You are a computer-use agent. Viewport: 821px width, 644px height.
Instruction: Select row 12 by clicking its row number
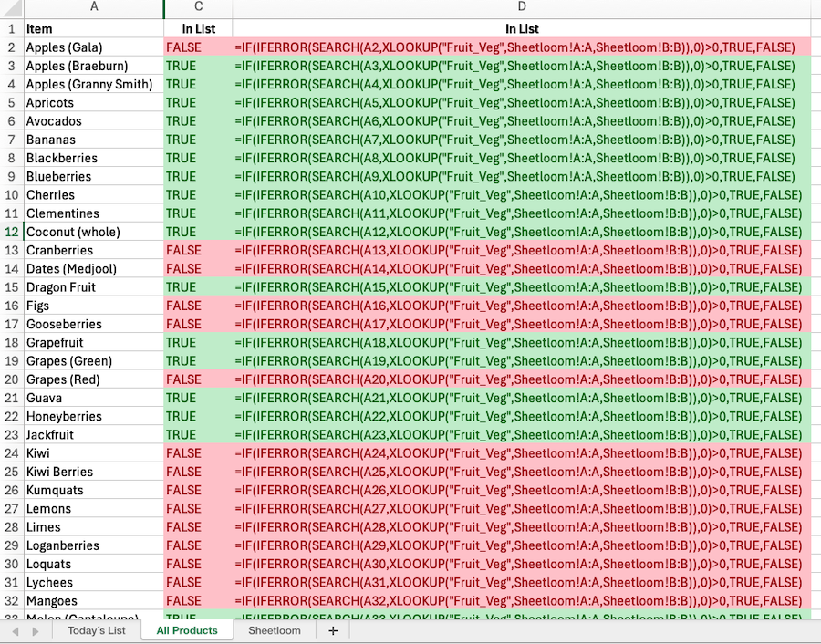tap(13, 232)
